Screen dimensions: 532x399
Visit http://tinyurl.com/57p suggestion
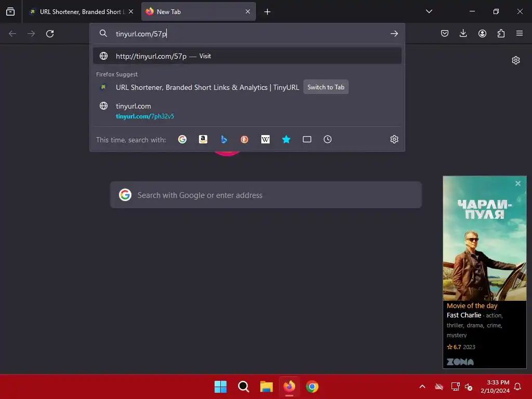coord(247,56)
